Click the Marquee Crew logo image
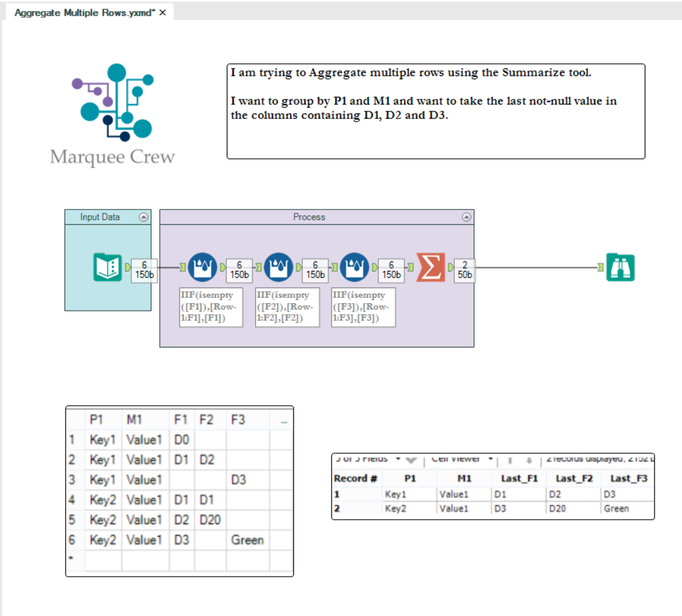Viewport: 682px width, 616px height. pyautogui.click(x=113, y=115)
